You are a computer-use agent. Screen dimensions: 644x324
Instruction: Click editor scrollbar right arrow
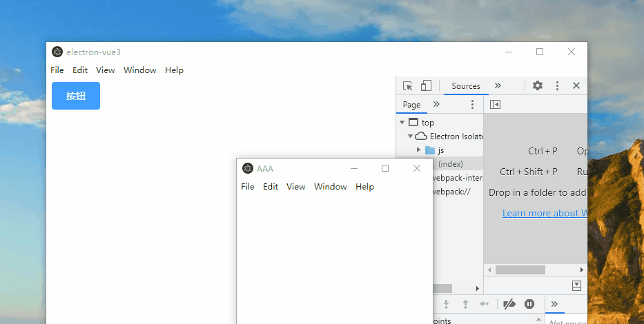(x=582, y=270)
